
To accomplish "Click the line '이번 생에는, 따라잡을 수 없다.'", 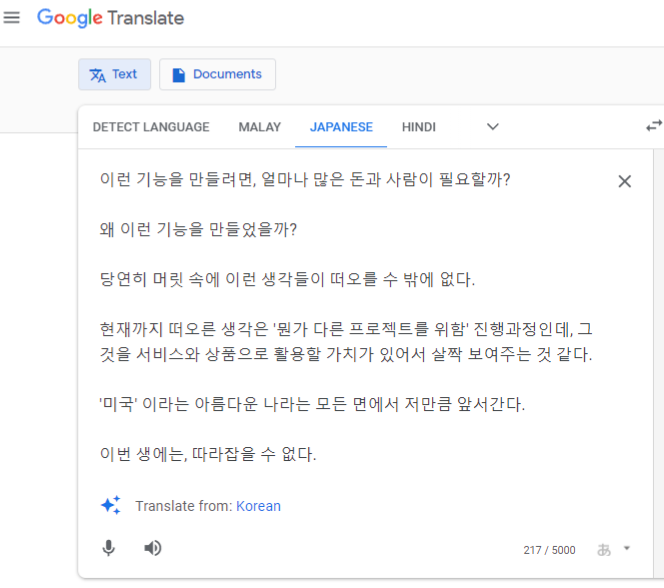I will pyautogui.click(x=208, y=454).
